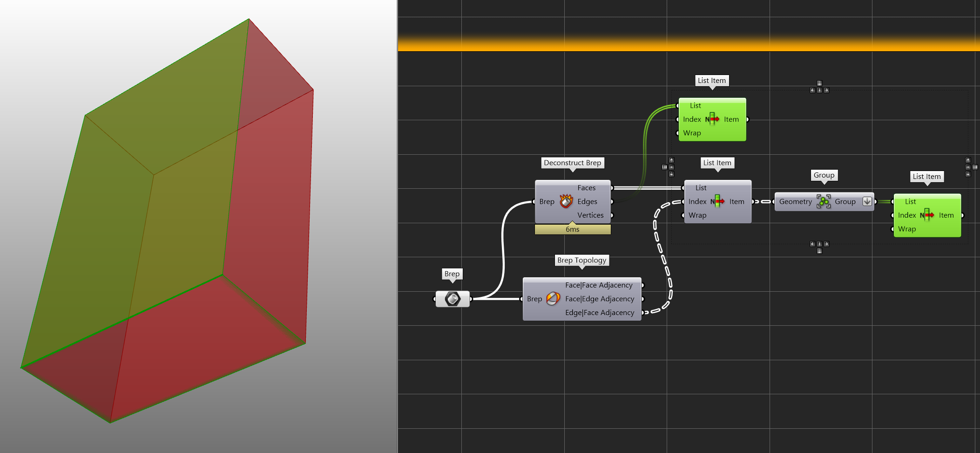Distribute horizontally using bars icon right of selection
Viewport: 980px width, 453px height.
point(975,167)
